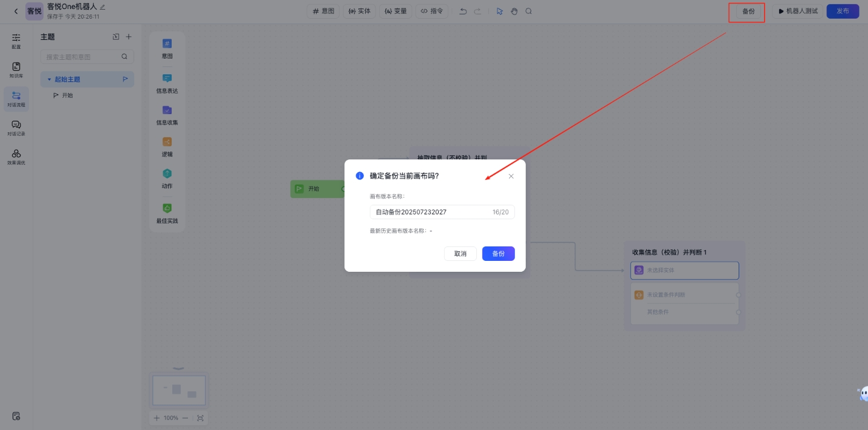The height and width of the screenshot is (430, 868).
Task: Open the 变量 toolbar tab
Action: pyautogui.click(x=396, y=11)
